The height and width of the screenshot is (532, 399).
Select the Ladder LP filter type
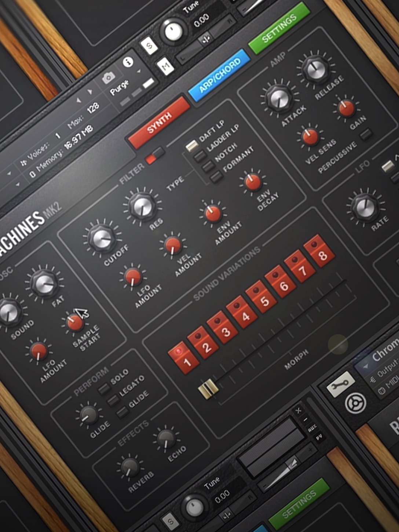[200, 156]
